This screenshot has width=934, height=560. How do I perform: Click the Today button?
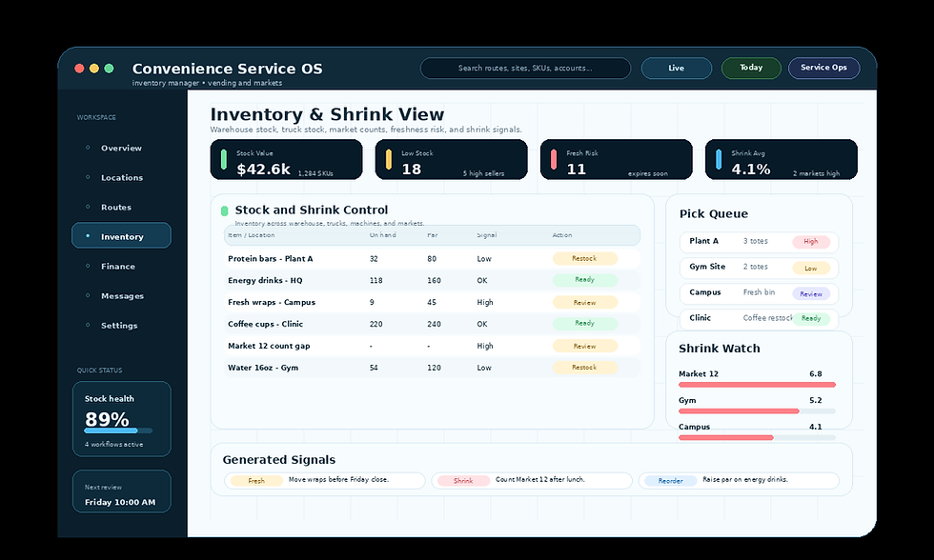pos(751,68)
